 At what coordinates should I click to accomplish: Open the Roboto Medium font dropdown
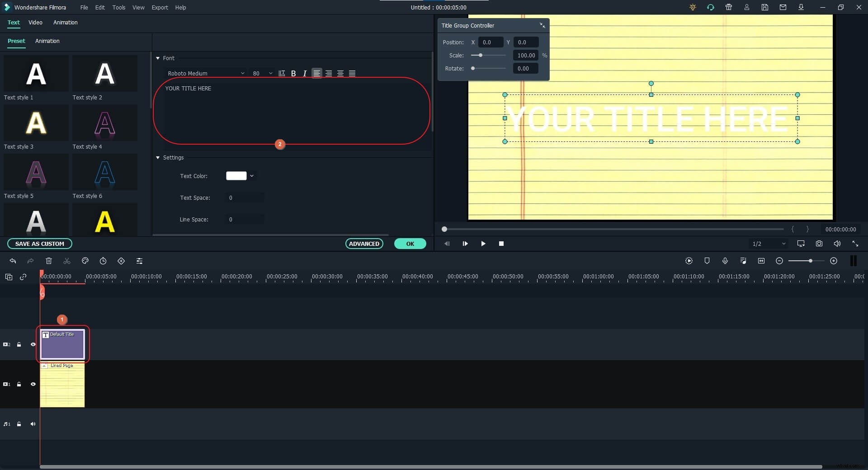click(x=206, y=73)
